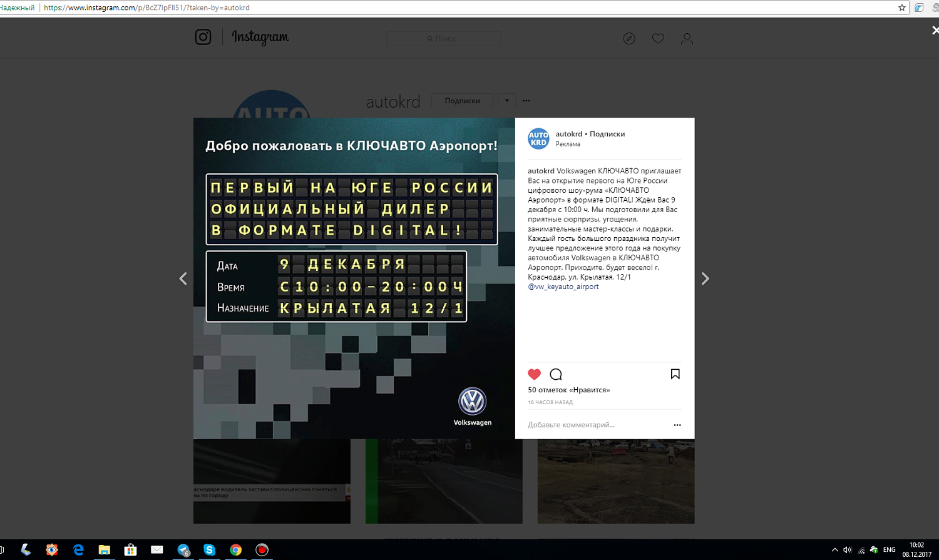
Task: Open post options three dots menu
Action: (x=677, y=425)
